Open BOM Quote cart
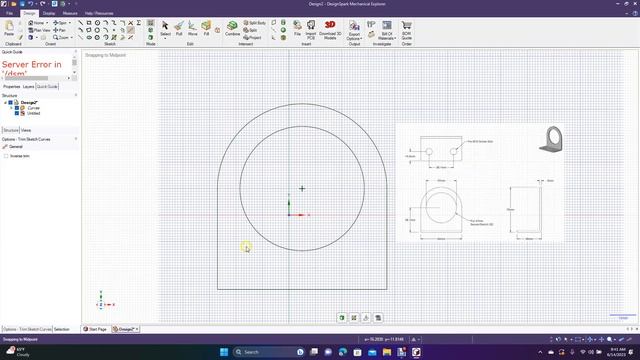The height and width of the screenshot is (360, 640). pos(407,31)
